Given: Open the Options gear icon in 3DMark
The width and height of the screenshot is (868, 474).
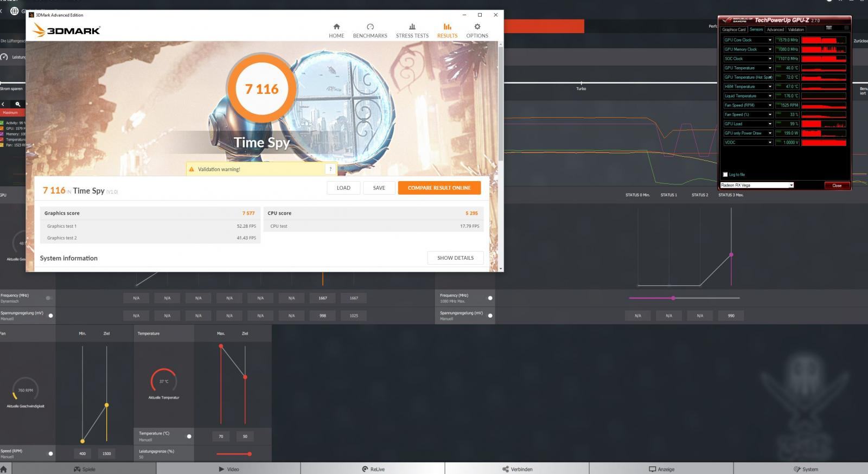Looking at the screenshot, I should [477, 27].
